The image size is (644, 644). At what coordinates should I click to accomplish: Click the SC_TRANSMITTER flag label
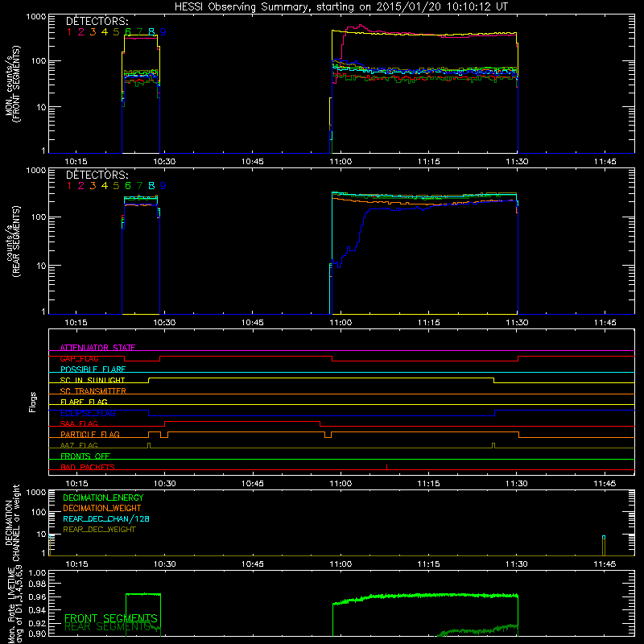point(93,391)
